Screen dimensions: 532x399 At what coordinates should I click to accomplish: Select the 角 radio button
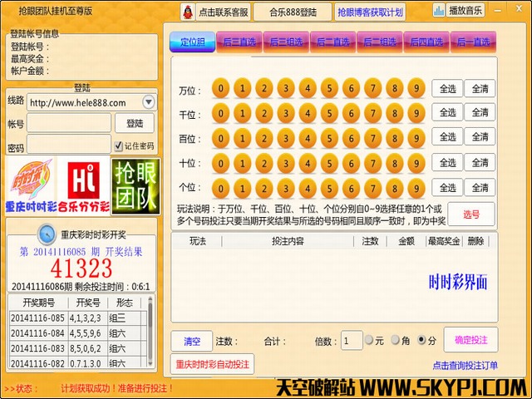(x=395, y=341)
